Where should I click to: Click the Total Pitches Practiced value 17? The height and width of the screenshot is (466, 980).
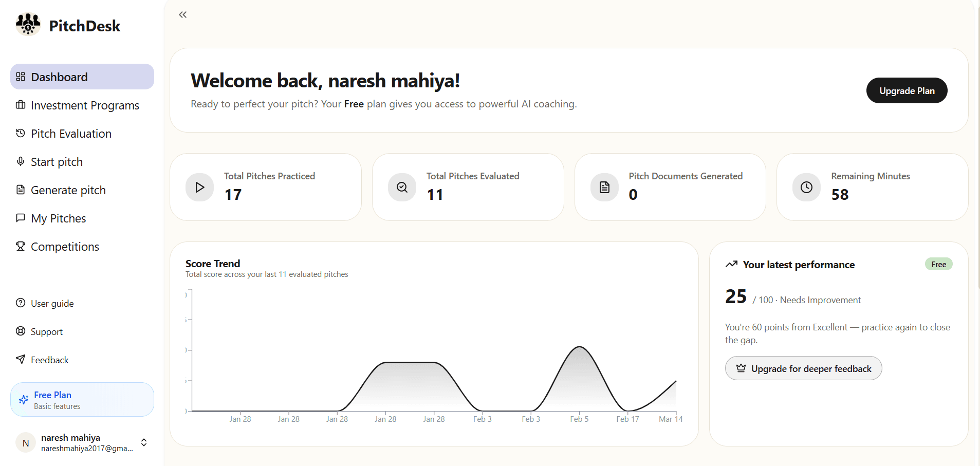233,195
